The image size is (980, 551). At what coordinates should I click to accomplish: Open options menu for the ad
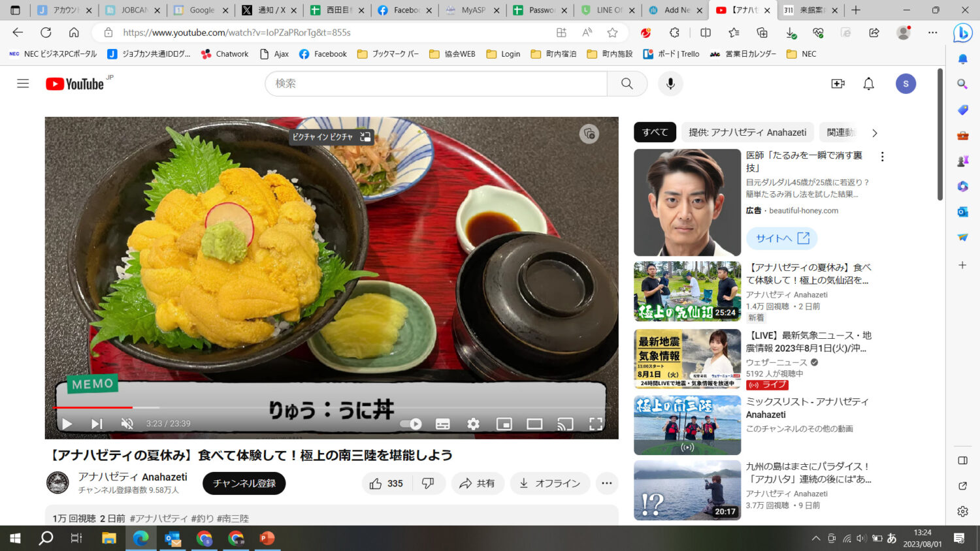(882, 157)
